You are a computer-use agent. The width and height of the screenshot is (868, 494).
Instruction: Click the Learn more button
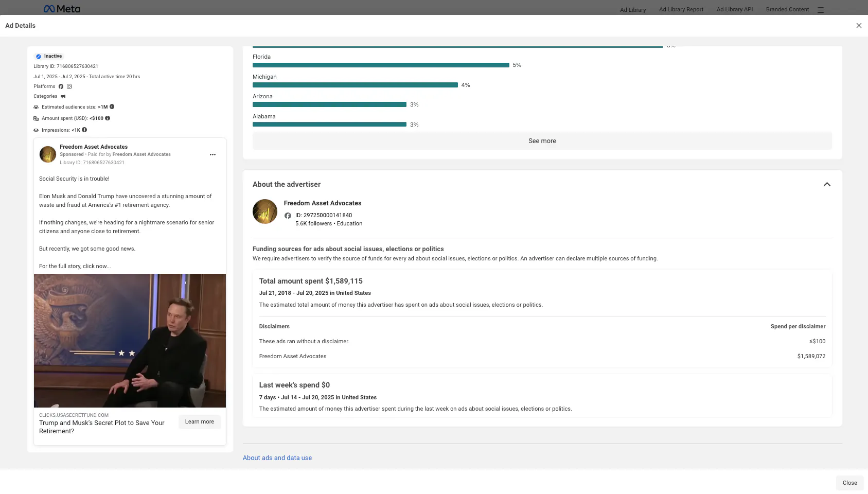200,422
